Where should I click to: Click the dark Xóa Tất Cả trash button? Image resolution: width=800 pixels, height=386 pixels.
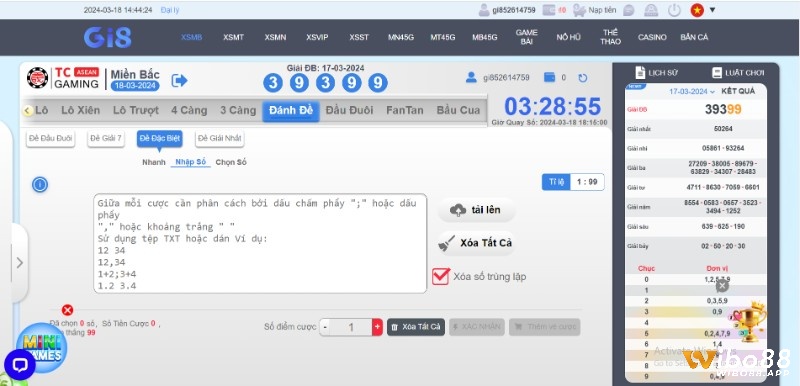(416, 327)
